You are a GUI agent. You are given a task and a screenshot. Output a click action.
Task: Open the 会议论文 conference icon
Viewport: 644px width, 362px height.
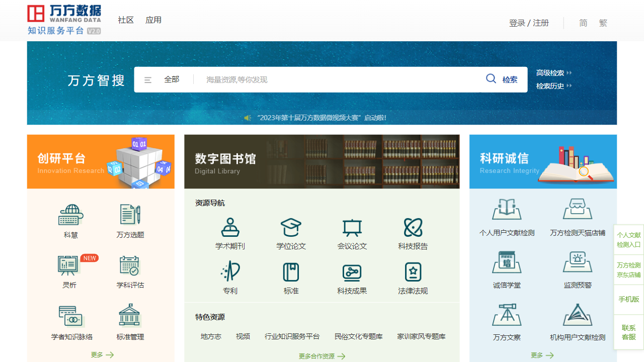coord(352,228)
